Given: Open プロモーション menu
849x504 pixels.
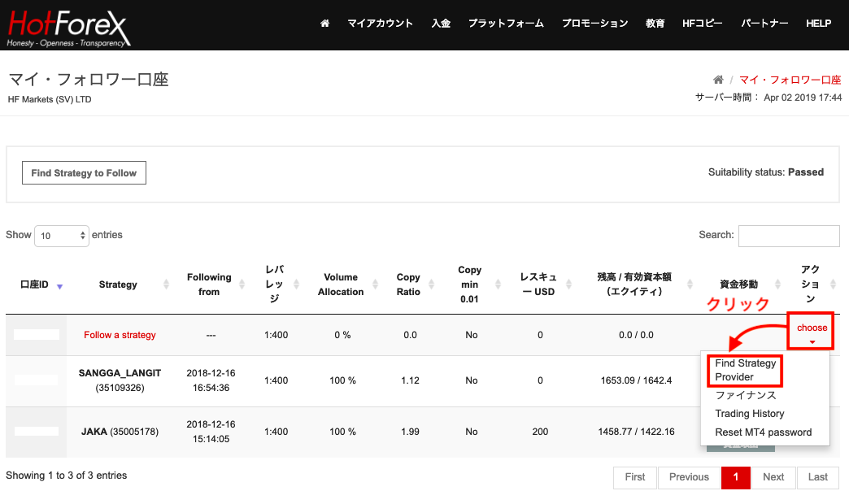Looking at the screenshot, I should click(594, 24).
